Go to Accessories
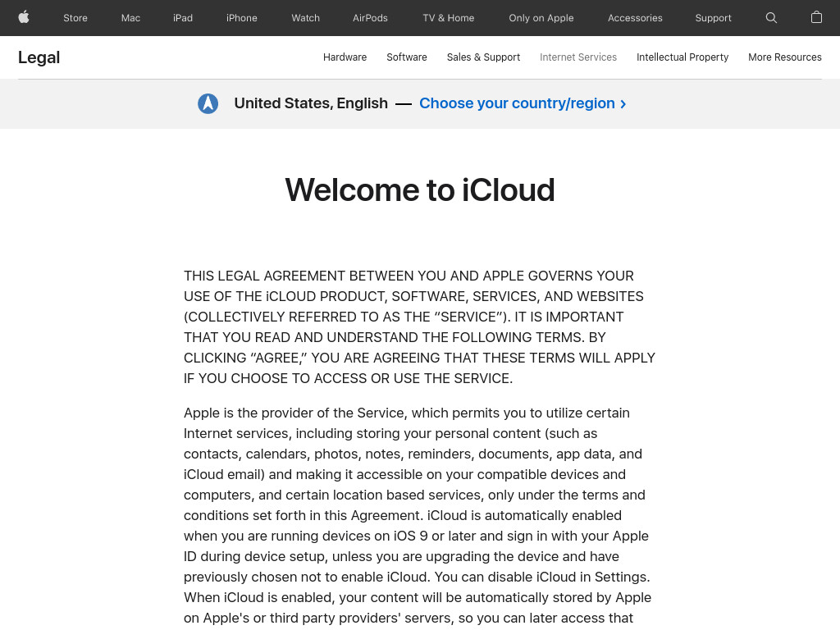This screenshot has height=630, width=840. pyautogui.click(x=635, y=18)
